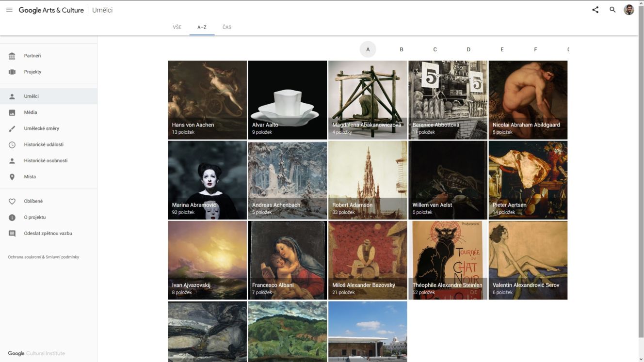Screen dimensions: 644x362
Task: Click the Umělci person icon
Action: (x=12, y=96)
